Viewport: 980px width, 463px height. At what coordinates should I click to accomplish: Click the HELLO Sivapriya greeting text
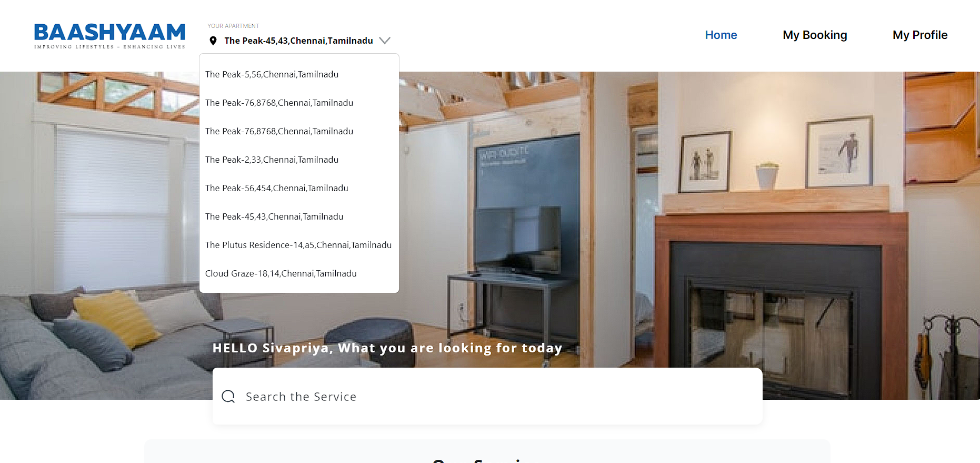point(387,348)
